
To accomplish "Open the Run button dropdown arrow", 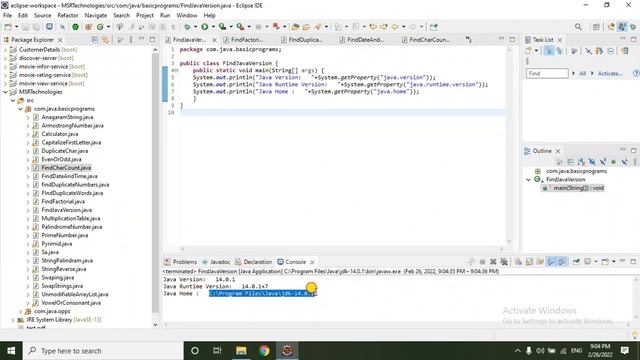I will pyautogui.click(x=213, y=27).
